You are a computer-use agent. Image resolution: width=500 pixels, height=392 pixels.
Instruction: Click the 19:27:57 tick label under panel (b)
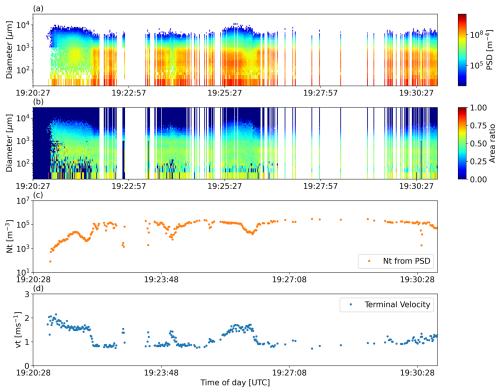coord(320,186)
